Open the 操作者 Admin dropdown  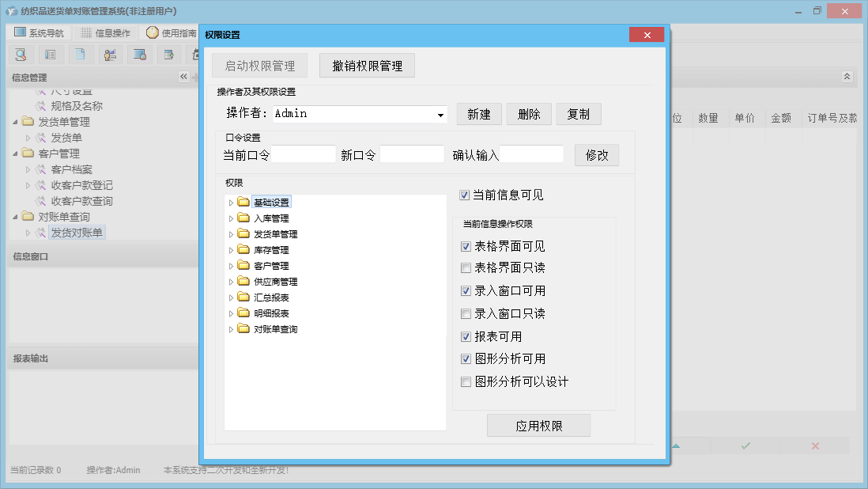(440, 116)
